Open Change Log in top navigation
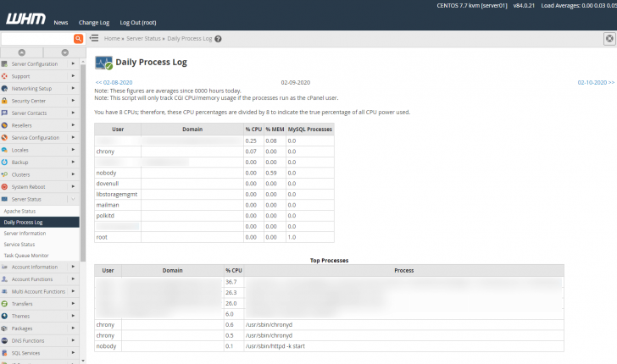The height and width of the screenshot is (364, 617). click(94, 22)
